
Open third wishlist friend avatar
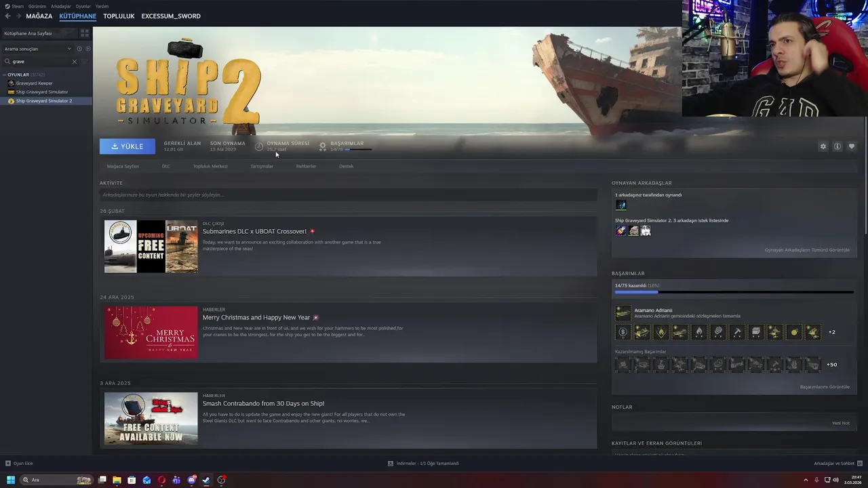point(646,230)
